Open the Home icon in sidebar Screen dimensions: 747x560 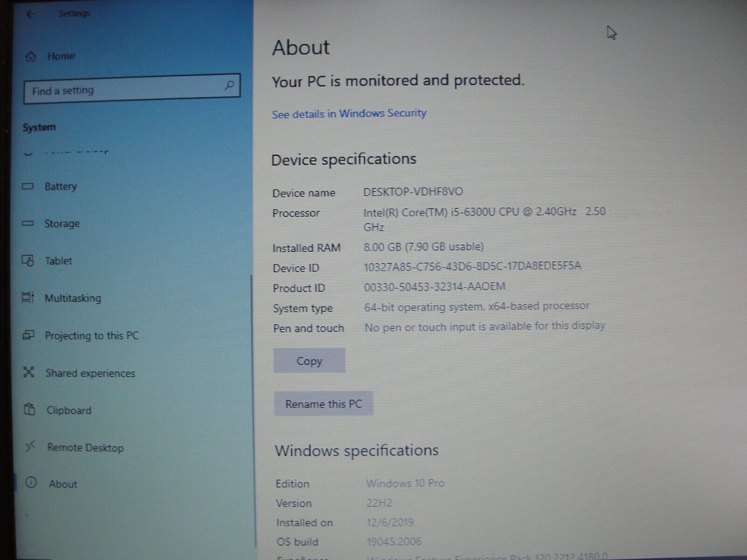[x=31, y=56]
